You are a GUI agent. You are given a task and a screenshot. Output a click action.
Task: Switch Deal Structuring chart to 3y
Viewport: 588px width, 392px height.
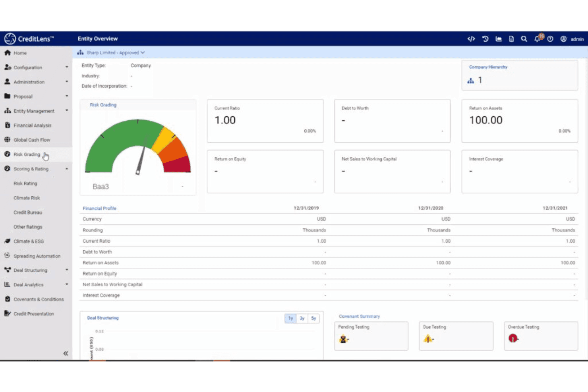(x=302, y=318)
